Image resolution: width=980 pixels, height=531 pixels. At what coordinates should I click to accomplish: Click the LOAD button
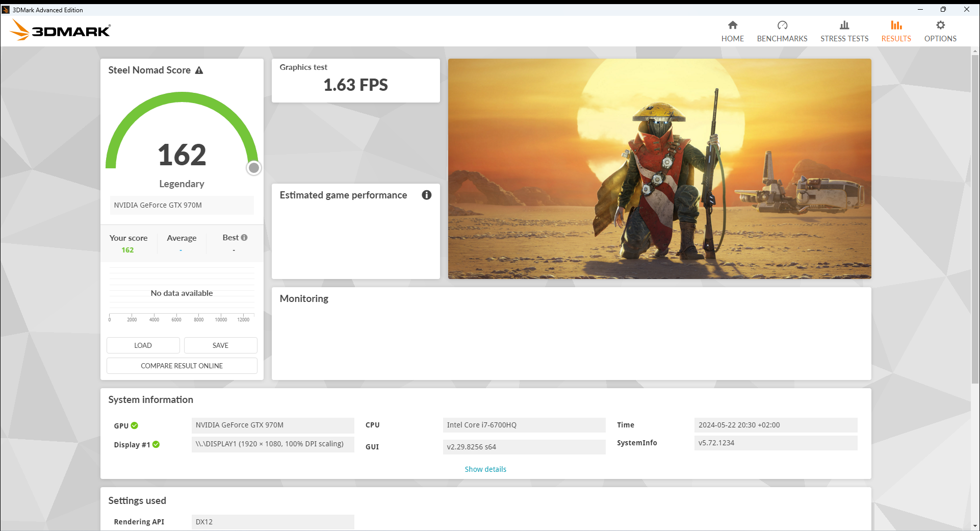pyautogui.click(x=143, y=345)
